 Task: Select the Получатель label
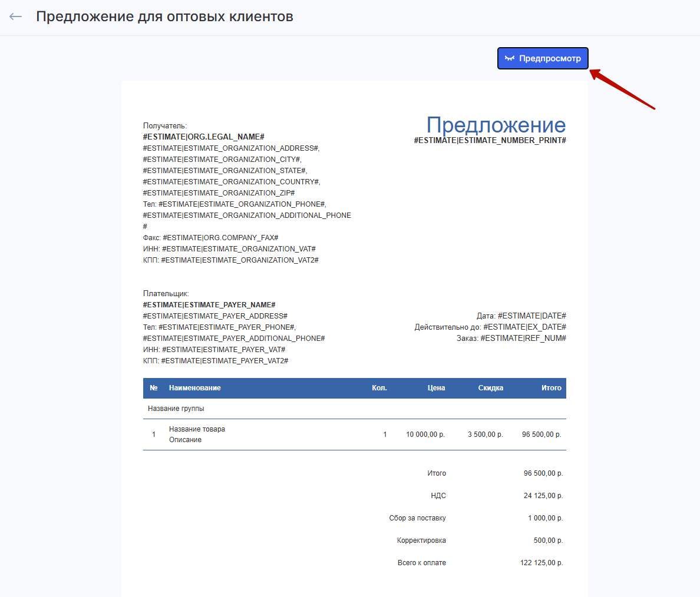coord(165,126)
